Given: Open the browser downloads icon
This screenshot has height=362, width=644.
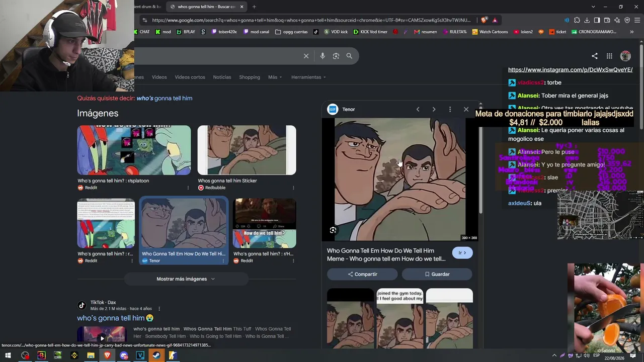Looking at the screenshot, I should click(587, 20).
